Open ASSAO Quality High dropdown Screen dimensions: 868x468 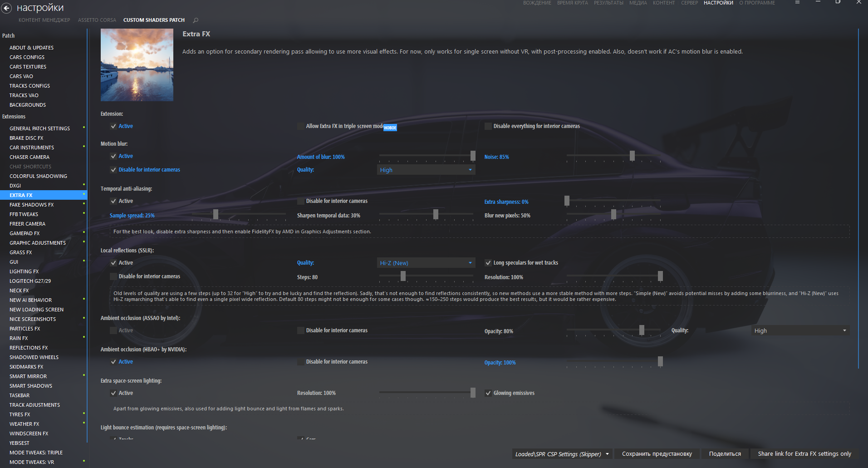(800, 330)
